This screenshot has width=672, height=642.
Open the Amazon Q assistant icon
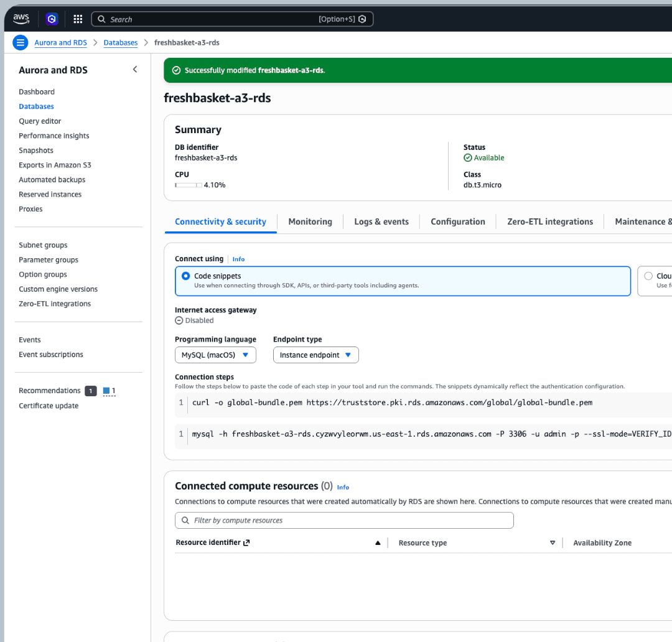[52, 19]
